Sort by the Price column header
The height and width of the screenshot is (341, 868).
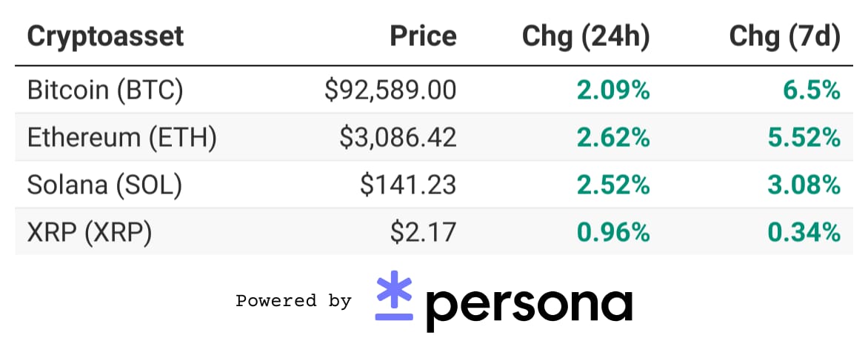point(424,36)
